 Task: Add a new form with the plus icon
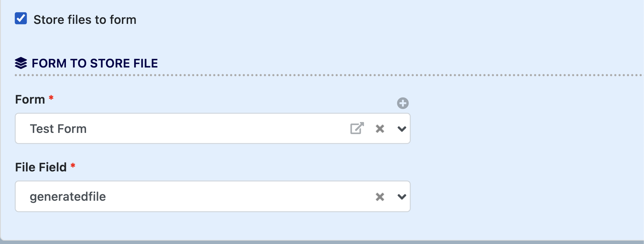tap(403, 103)
